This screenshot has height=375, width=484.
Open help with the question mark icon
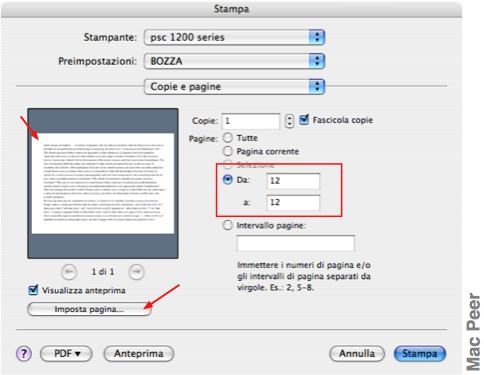pyautogui.click(x=24, y=353)
